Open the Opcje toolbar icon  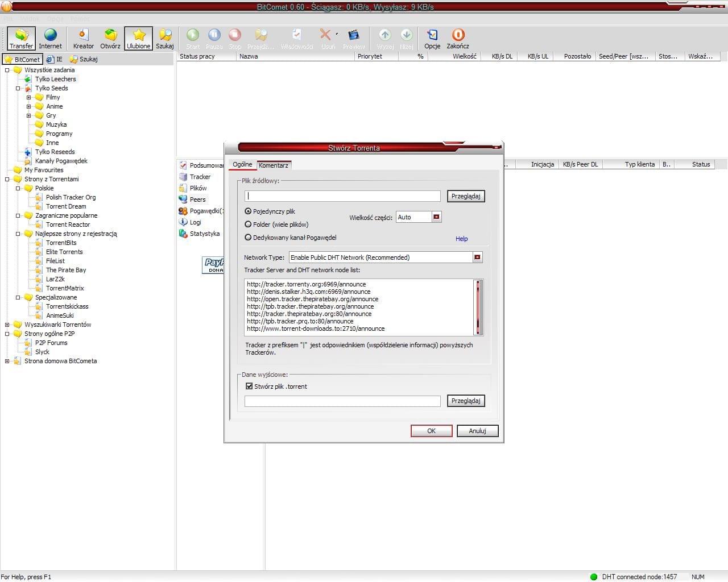[x=432, y=38]
